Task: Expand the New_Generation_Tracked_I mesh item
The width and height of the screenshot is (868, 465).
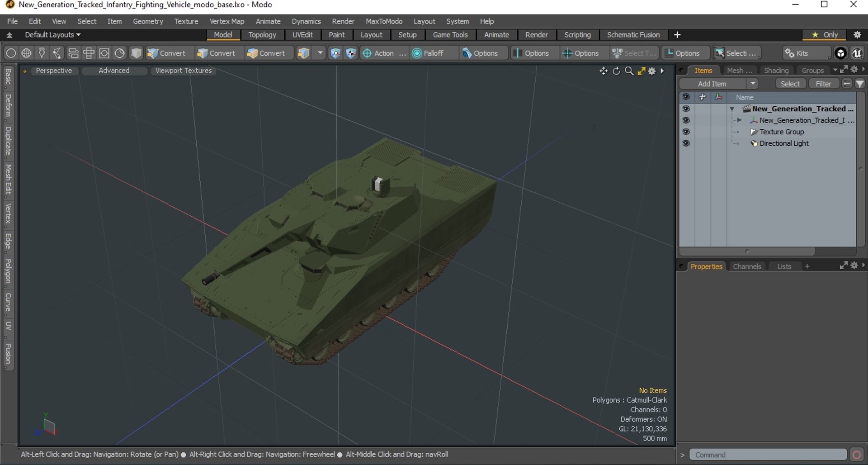Action: [x=739, y=120]
